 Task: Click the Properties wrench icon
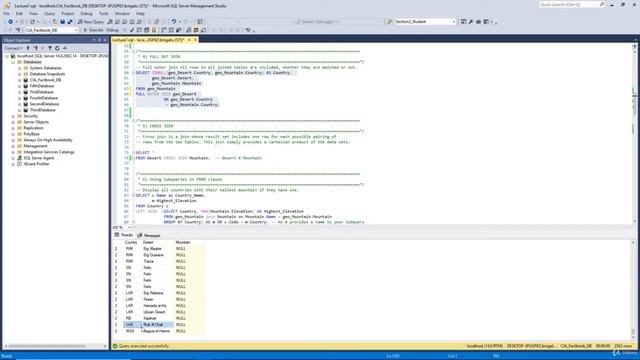pyautogui.click(x=471, y=22)
